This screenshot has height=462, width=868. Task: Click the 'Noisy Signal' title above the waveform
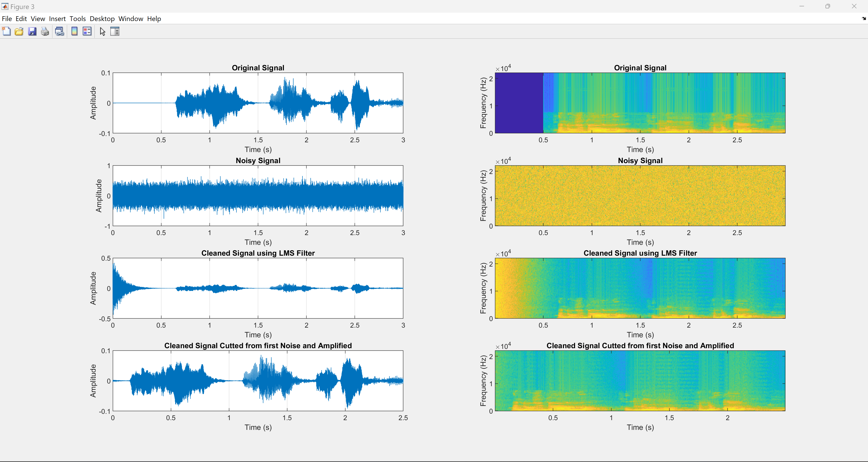(x=258, y=160)
